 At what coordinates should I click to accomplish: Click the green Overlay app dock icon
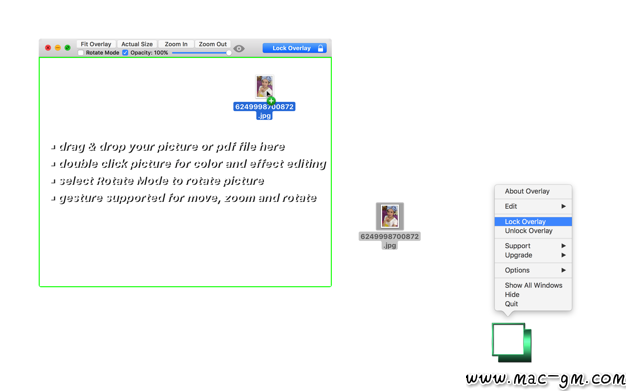point(512,343)
